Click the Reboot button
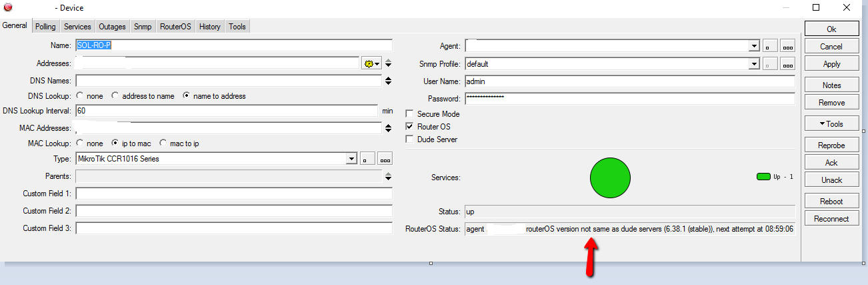This screenshot has width=868, height=285. pos(831,202)
